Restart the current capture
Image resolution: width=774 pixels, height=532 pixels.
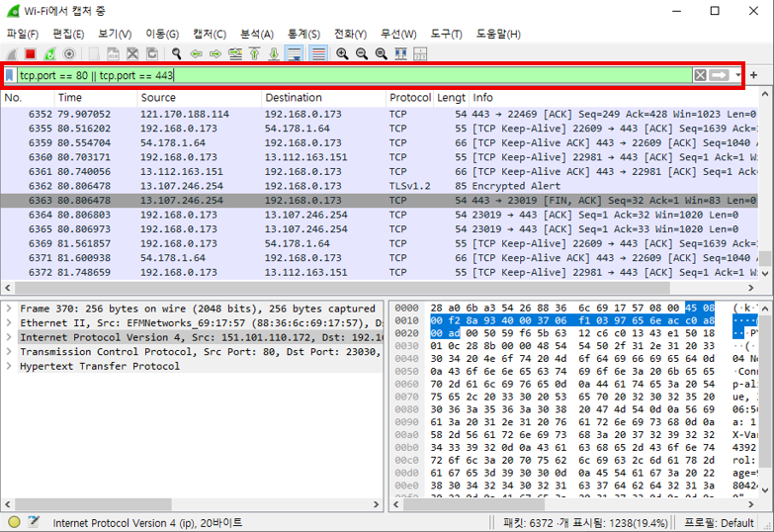click(x=48, y=53)
